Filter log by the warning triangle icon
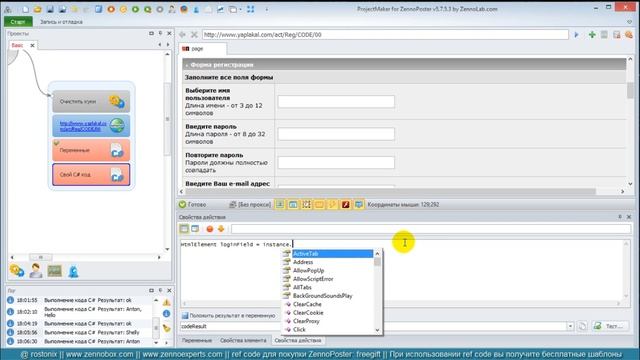This screenshot has width=640, height=360. point(167,302)
